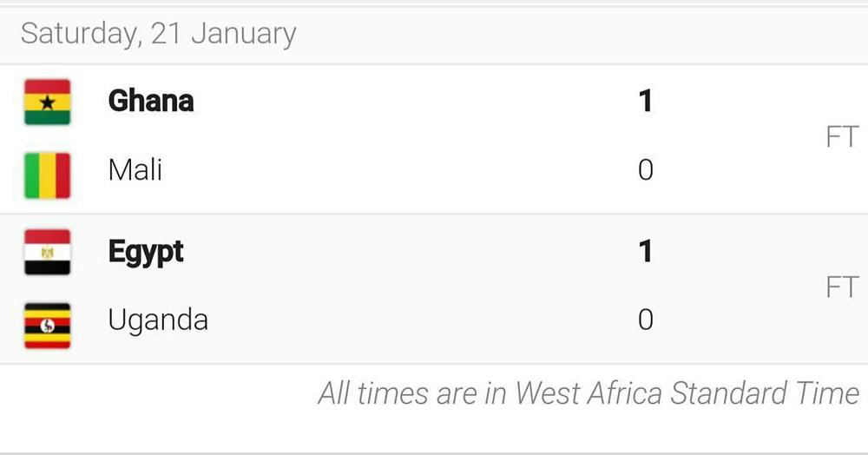The height and width of the screenshot is (455, 868).
Task: Open the Mali team name
Action: pos(135,169)
